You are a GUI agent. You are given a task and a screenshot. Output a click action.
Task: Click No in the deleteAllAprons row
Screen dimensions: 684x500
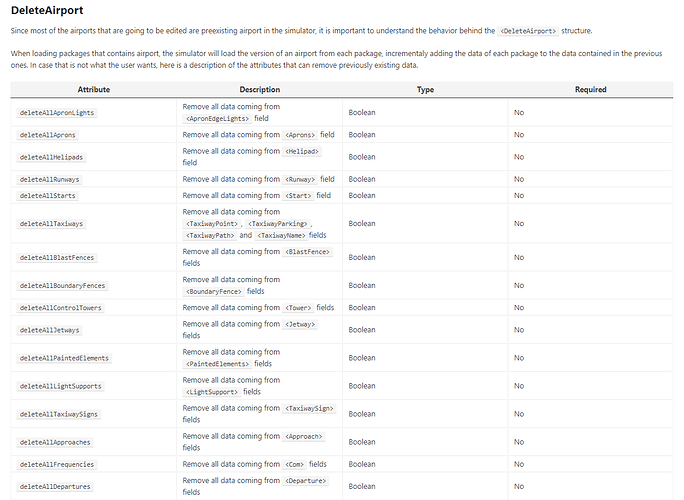pyautogui.click(x=519, y=135)
